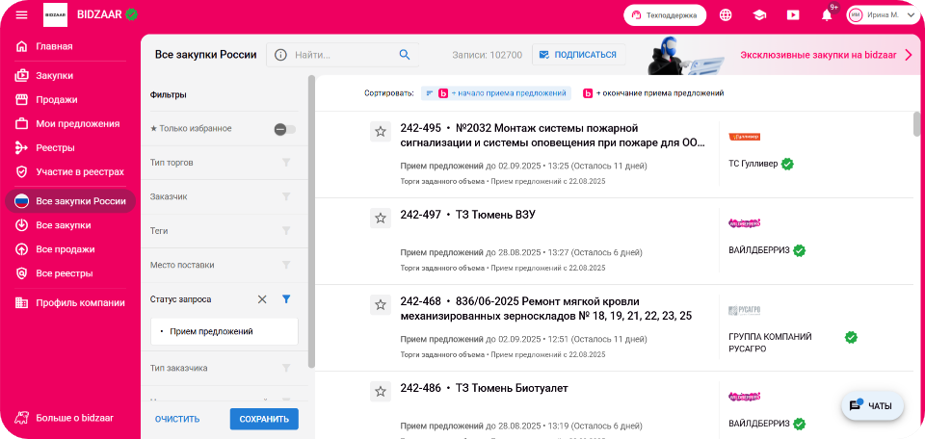Click the search magnifier icon

click(x=405, y=55)
